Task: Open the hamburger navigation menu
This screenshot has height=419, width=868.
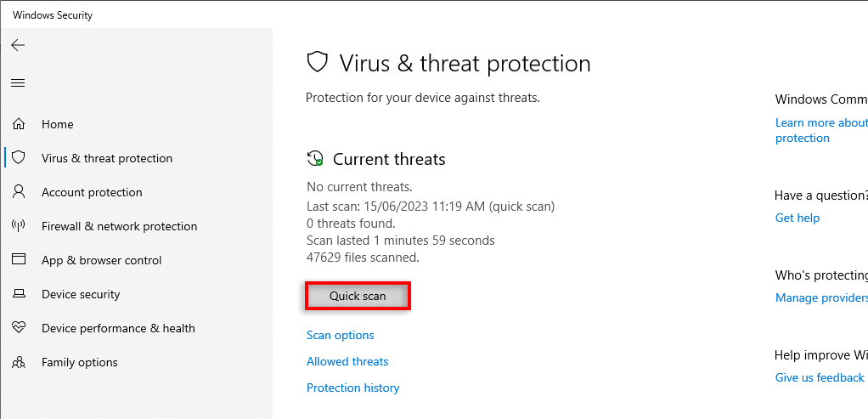Action: pyautogui.click(x=18, y=83)
